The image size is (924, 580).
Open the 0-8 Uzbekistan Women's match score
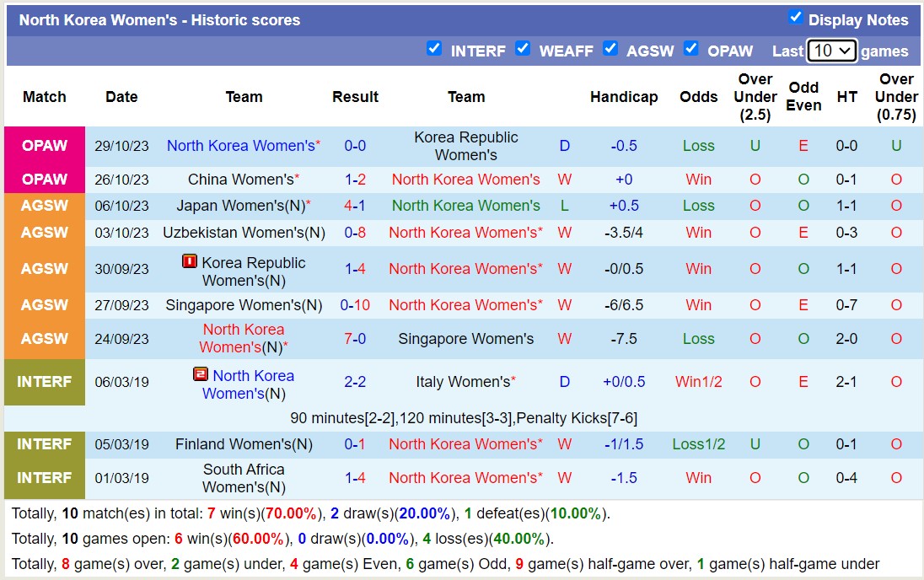coord(355,233)
